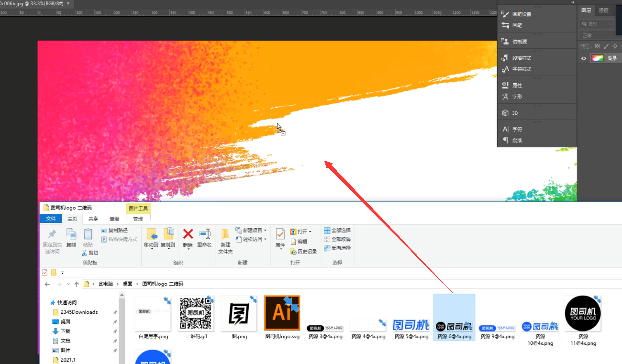Click 桌面 in the address bar

(x=128, y=284)
